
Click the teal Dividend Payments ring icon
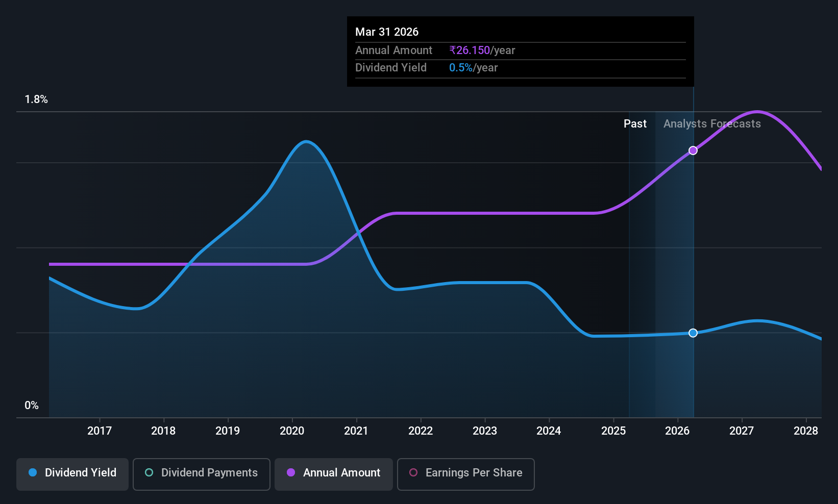(x=149, y=472)
